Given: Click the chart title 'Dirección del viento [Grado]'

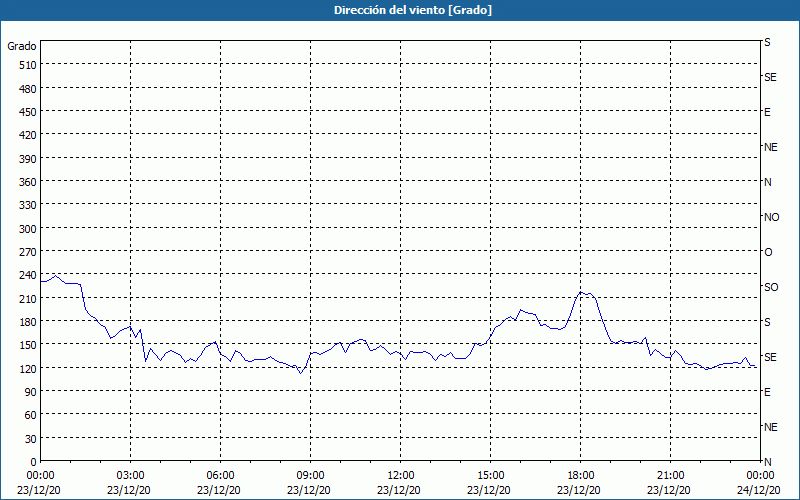Looking at the screenshot, I should tap(413, 10).
